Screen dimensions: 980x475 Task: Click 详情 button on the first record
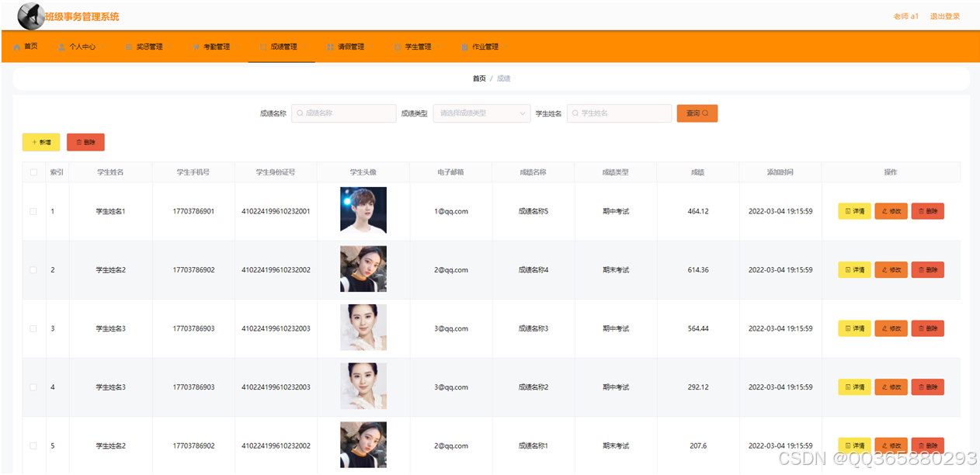(854, 210)
